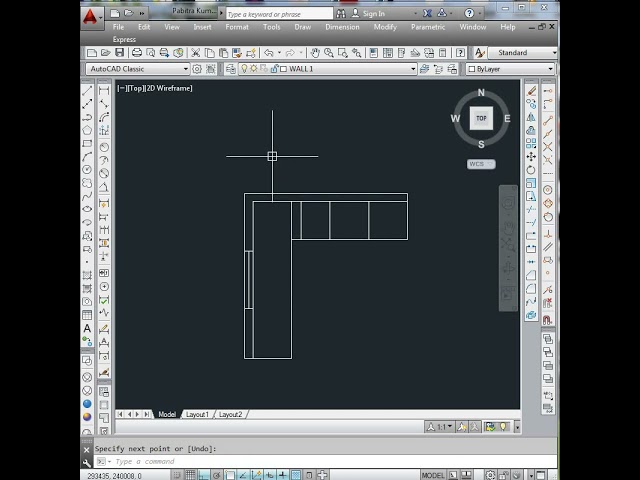Viewport: 640px width, 480px height.
Task: Open the File menu
Action: pyautogui.click(x=118, y=27)
